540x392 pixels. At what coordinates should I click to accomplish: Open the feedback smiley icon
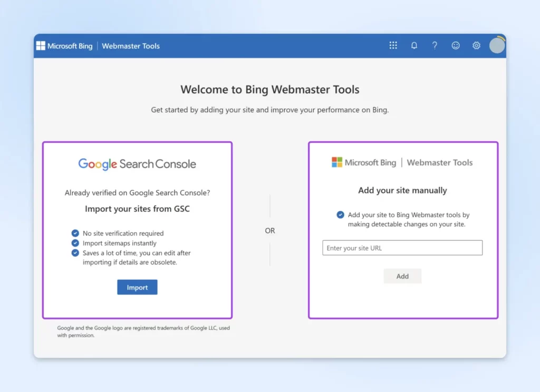tap(456, 46)
